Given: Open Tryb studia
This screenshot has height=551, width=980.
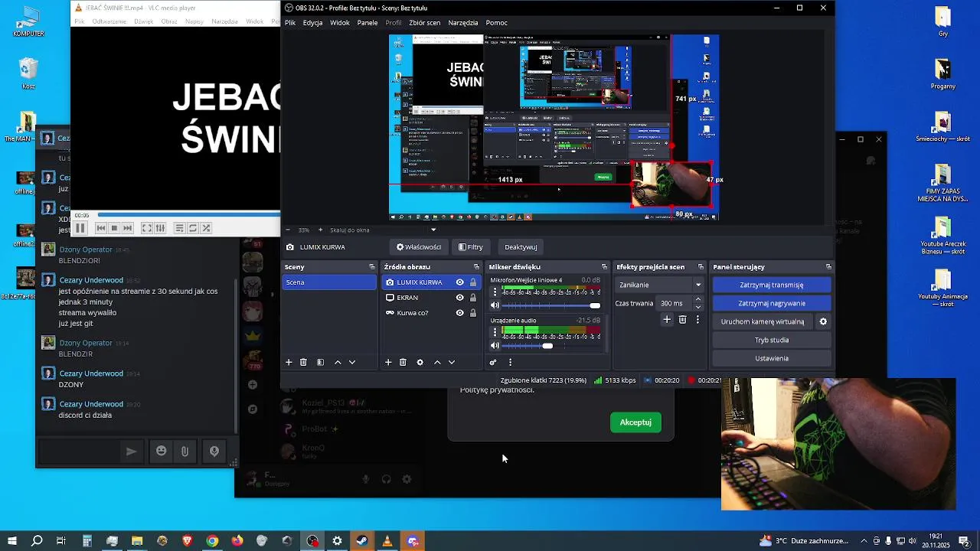Looking at the screenshot, I should [x=772, y=340].
